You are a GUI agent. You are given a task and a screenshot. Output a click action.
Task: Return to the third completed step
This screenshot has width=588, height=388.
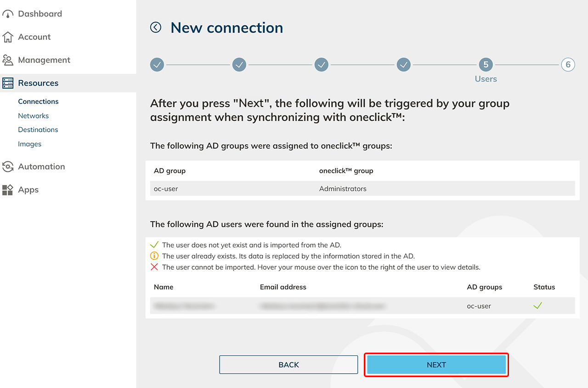[322, 65]
